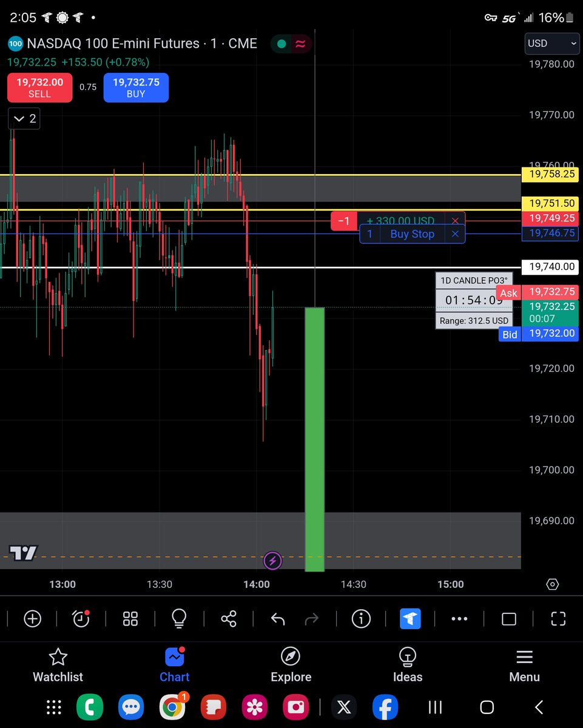583x728 pixels.
Task: Share the chart via share icon
Action: coord(229,619)
